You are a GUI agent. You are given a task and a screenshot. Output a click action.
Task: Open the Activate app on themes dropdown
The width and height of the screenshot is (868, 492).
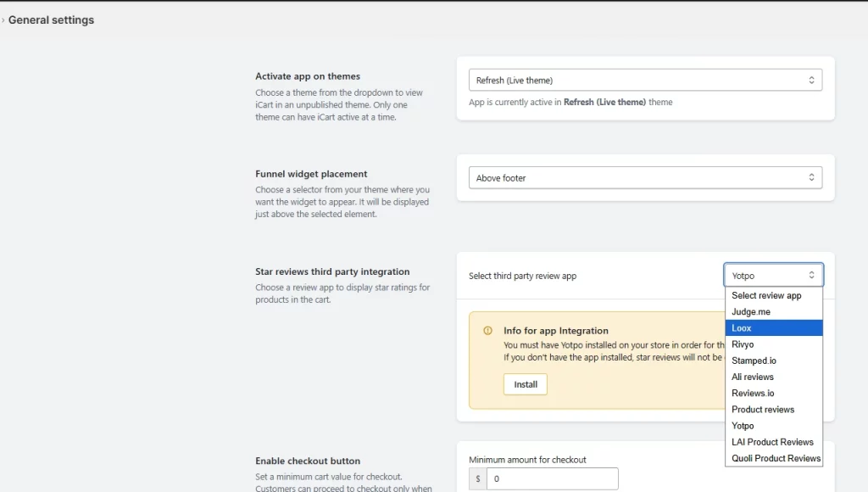pyautogui.click(x=645, y=81)
